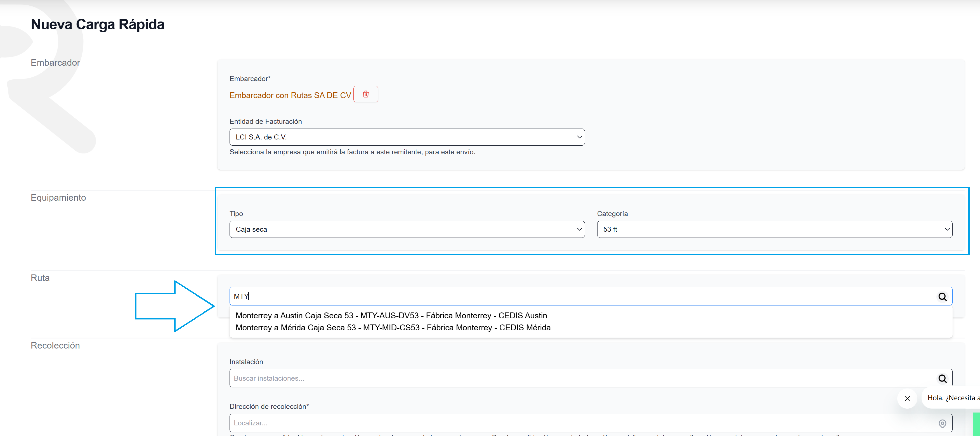Open the Entidad de Facturación dropdown
This screenshot has height=436, width=980.
(407, 137)
